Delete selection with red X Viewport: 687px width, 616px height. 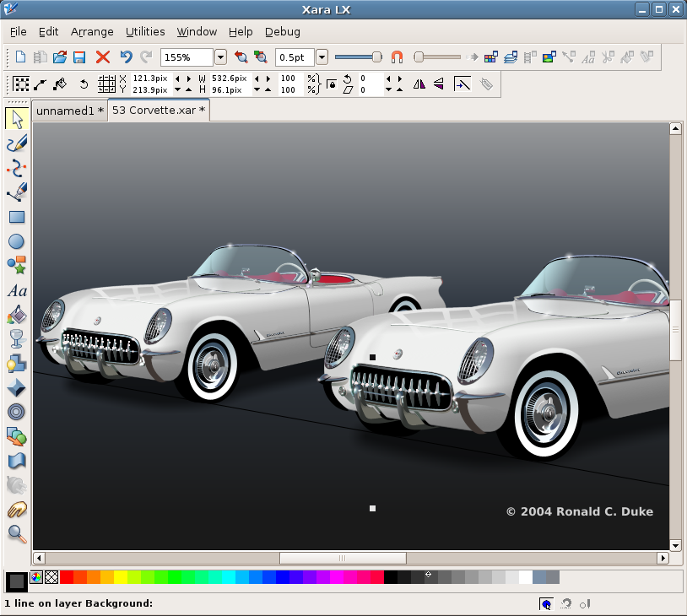pyautogui.click(x=103, y=57)
